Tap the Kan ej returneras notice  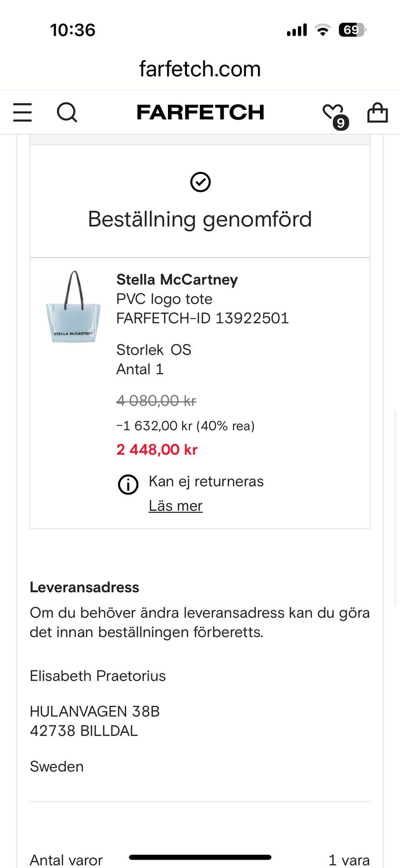click(x=206, y=481)
